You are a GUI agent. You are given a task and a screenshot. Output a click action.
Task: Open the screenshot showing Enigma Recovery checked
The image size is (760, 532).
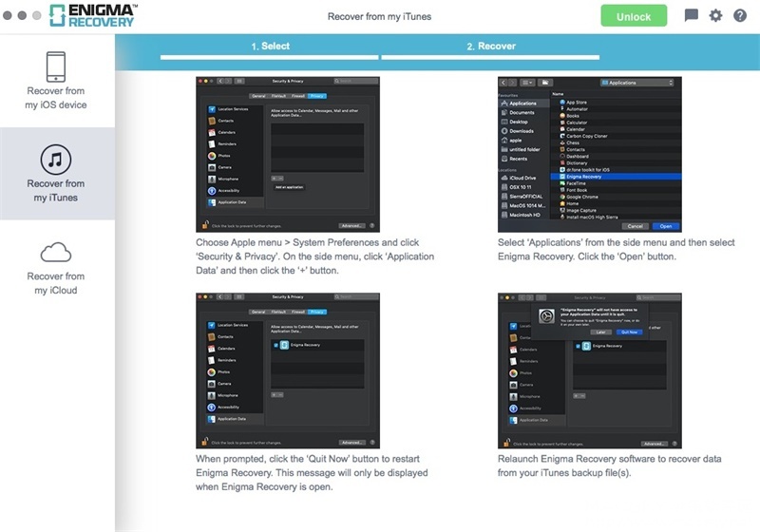click(288, 370)
